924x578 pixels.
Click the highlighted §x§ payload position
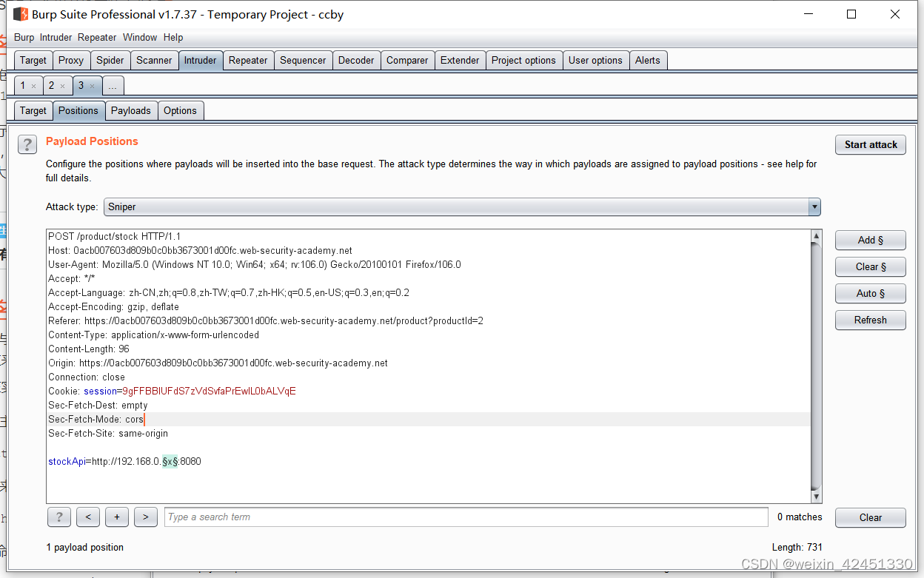tap(170, 462)
